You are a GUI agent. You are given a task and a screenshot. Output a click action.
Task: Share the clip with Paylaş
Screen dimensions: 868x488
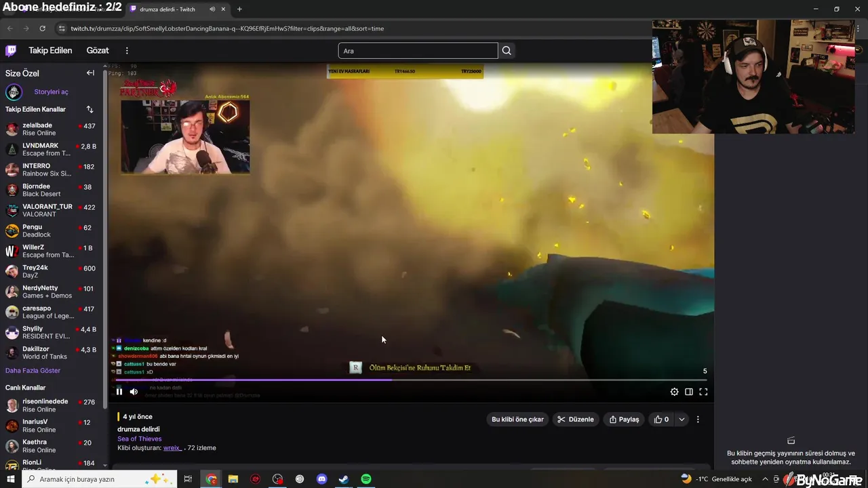coord(624,420)
